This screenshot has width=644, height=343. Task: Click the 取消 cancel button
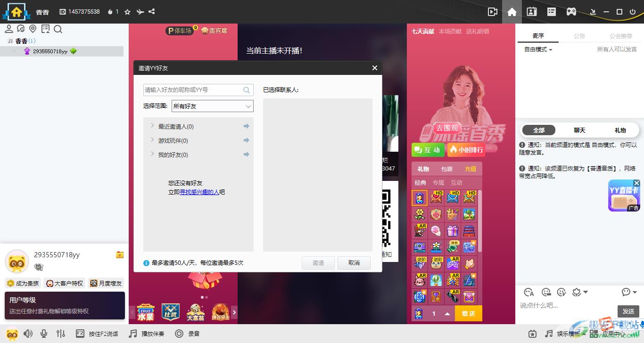(354, 263)
